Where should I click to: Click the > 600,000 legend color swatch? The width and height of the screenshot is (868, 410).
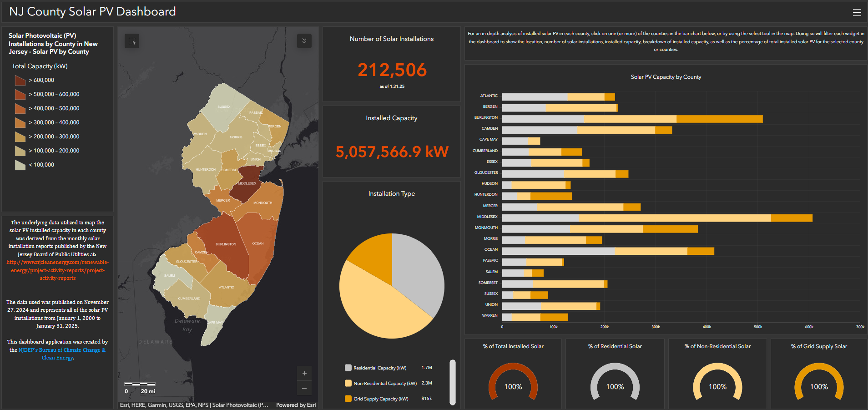(20, 81)
